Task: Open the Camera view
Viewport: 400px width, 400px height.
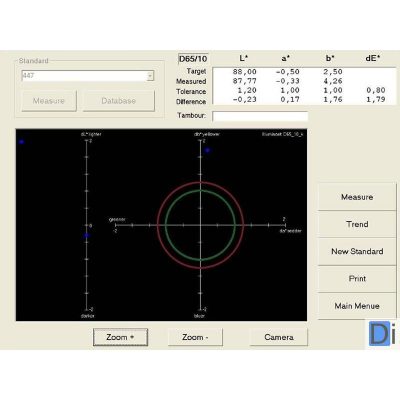Action: pyautogui.click(x=279, y=337)
